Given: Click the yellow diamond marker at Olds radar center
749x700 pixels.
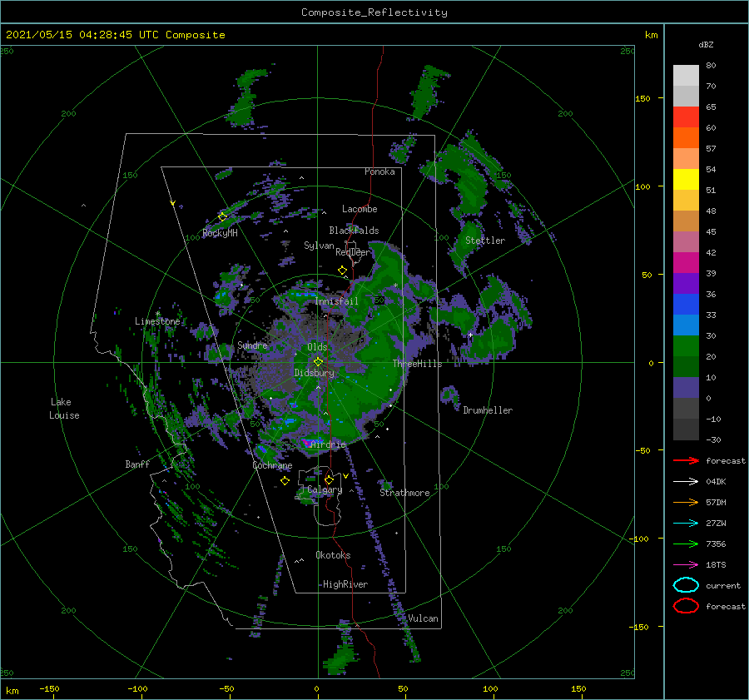Looking at the screenshot, I should pyautogui.click(x=318, y=362).
